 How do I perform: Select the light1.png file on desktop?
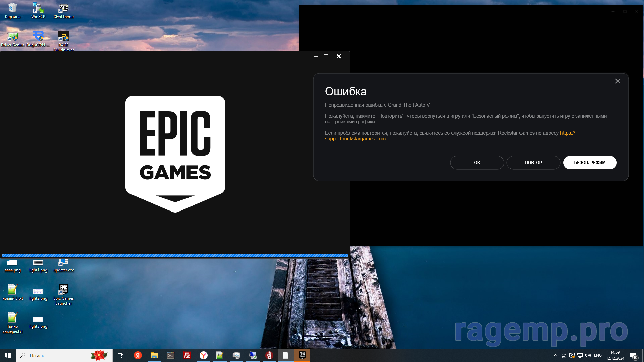pos(38,266)
